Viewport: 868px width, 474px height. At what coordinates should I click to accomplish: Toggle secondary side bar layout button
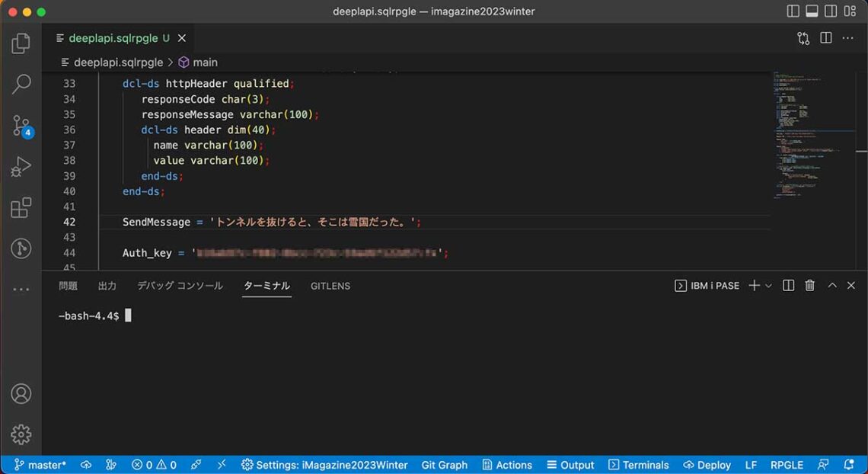point(831,11)
